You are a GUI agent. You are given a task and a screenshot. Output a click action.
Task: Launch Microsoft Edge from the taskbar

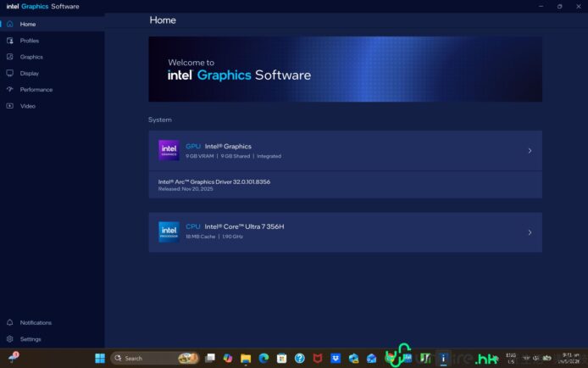click(x=263, y=359)
